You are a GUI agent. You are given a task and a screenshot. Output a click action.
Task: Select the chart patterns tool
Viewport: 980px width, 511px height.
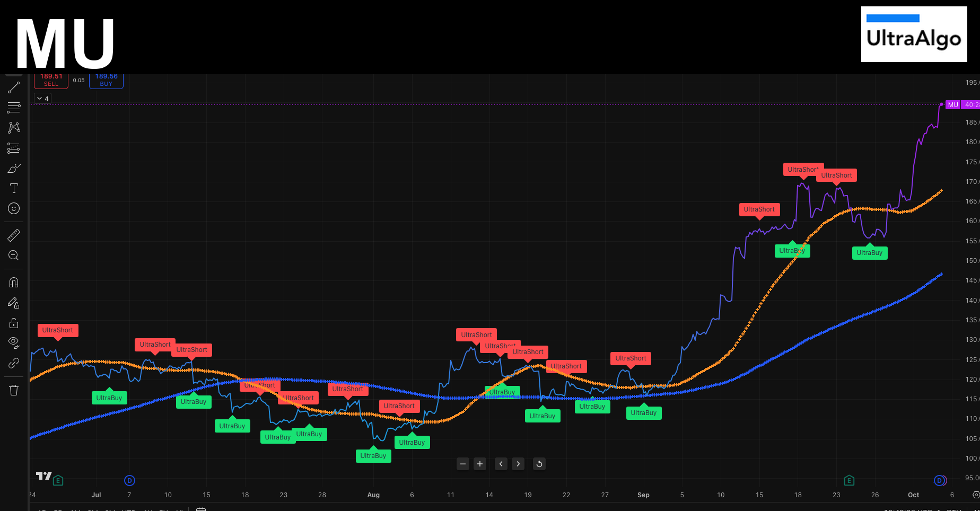coord(14,128)
